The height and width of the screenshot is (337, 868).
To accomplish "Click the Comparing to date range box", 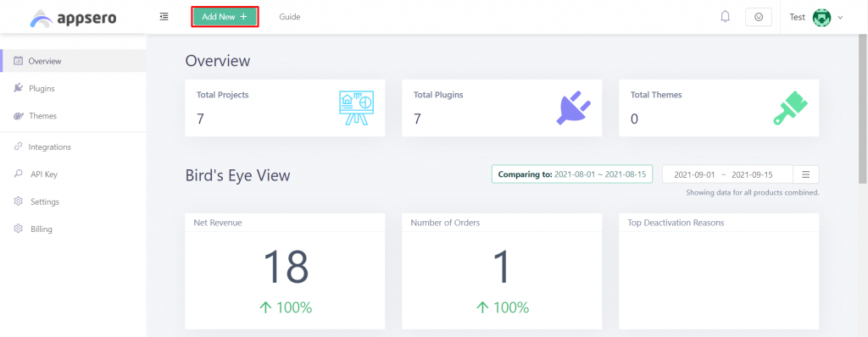I will pyautogui.click(x=572, y=174).
